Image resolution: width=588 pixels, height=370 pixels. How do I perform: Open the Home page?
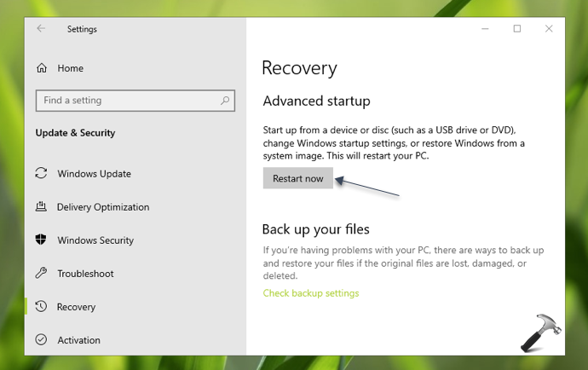coord(70,68)
